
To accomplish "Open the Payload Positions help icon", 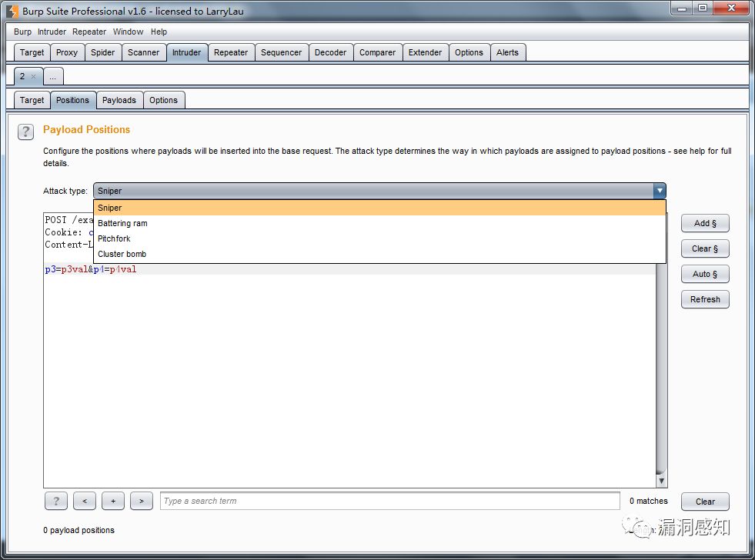I will click(x=25, y=132).
